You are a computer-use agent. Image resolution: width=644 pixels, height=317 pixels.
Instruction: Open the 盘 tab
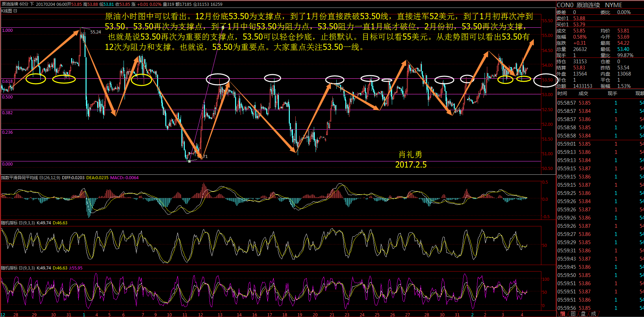583,314
